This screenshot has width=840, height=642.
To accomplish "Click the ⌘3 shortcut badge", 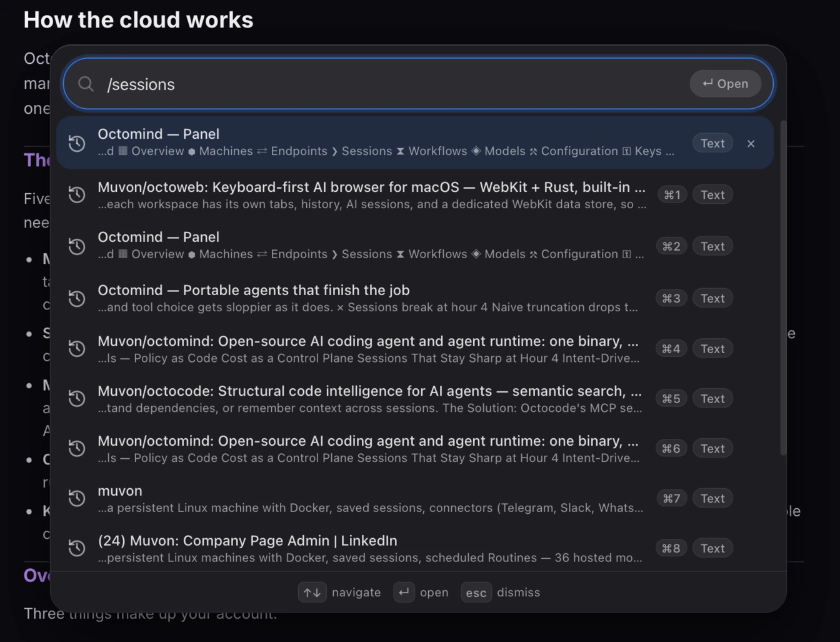I will click(x=671, y=298).
